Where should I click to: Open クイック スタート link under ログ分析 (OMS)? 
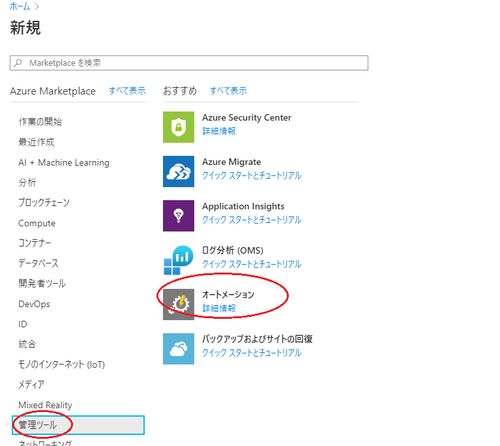pyautogui.click(x=252, y=264)
